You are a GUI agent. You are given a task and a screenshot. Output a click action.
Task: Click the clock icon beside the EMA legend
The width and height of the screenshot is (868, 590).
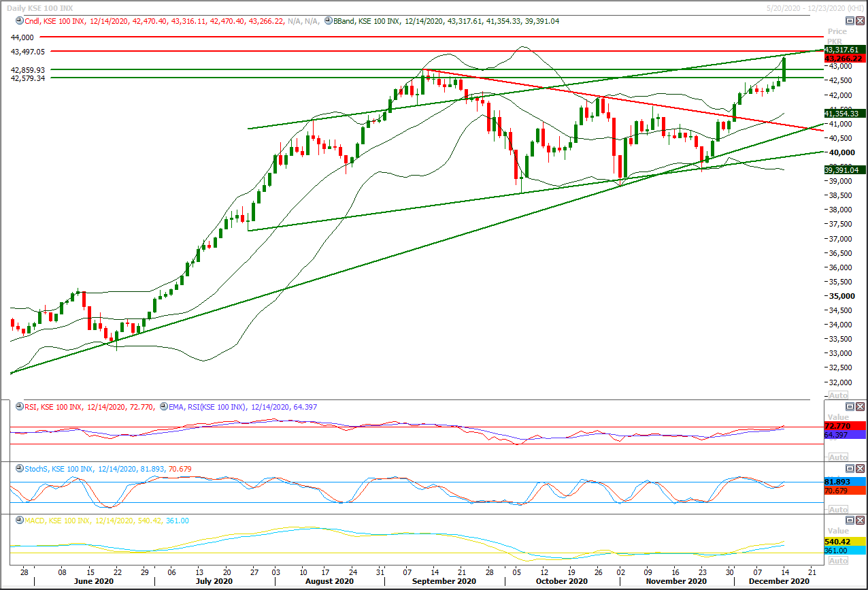163,407
